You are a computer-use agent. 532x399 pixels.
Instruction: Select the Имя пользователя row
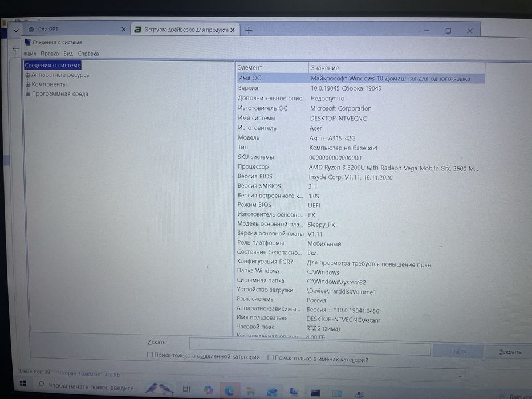click(360, 319)
